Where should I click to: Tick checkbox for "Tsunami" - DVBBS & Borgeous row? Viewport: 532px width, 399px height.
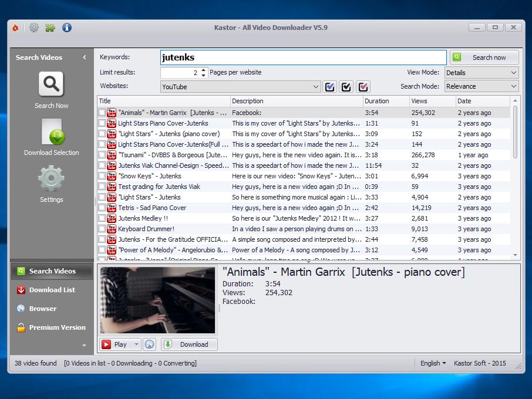[x=102, y=155]
